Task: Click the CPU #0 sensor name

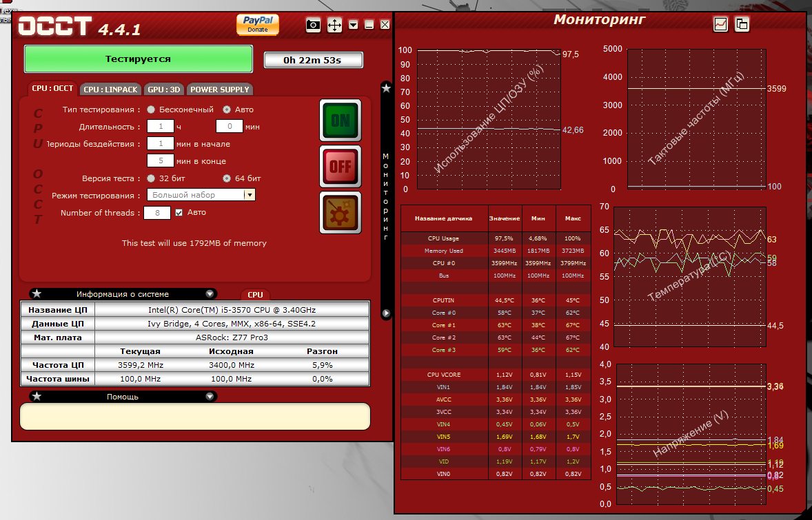Action: (444, 263)
